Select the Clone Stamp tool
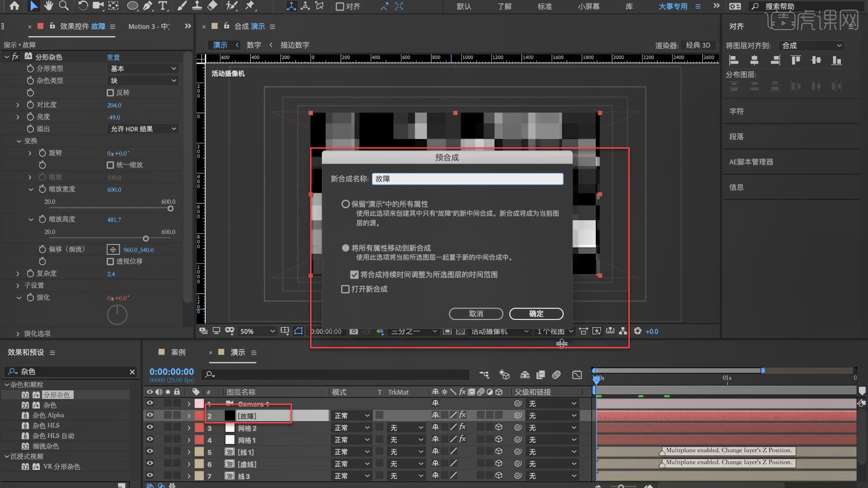The image size is (868, 488). click(x=197, y=6)
